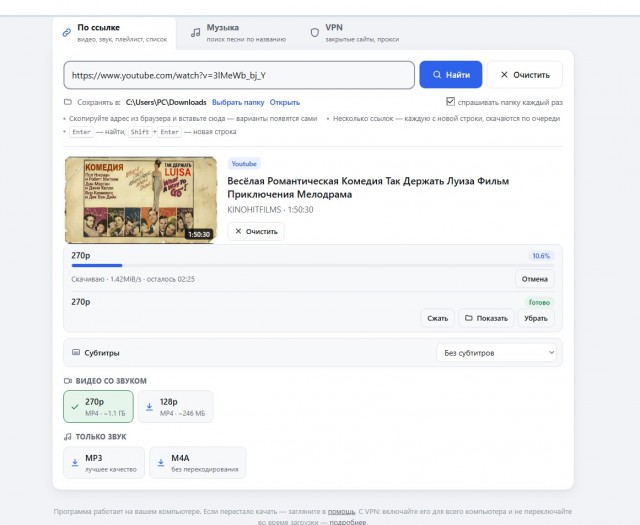Open the VPN tab

point(354,33)
